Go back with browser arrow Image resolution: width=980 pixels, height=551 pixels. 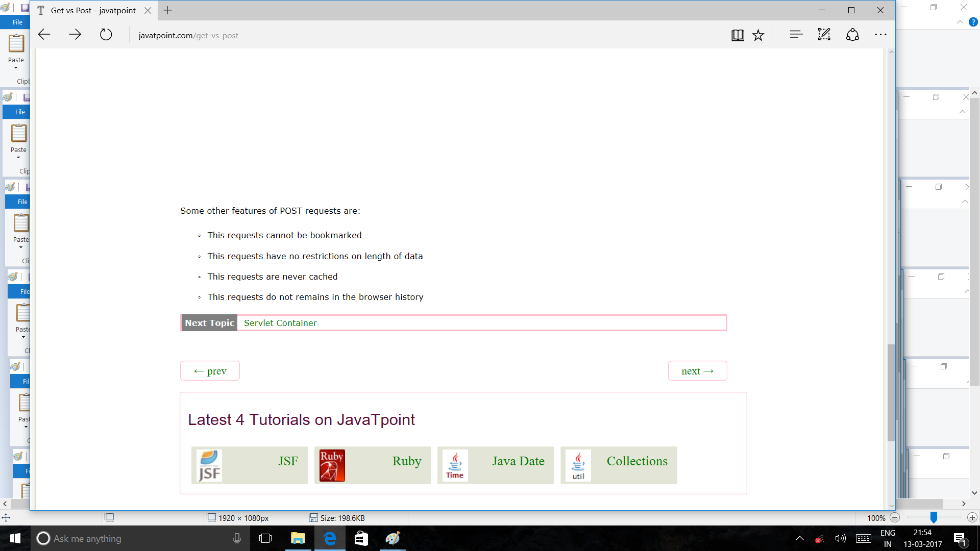[x=44, y=35]
